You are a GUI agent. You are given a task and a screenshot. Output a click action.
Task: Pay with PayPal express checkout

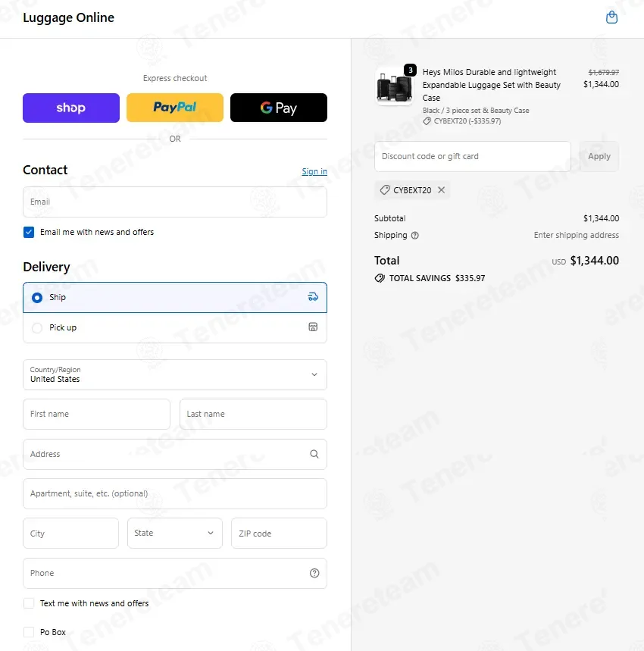point(175,108)
